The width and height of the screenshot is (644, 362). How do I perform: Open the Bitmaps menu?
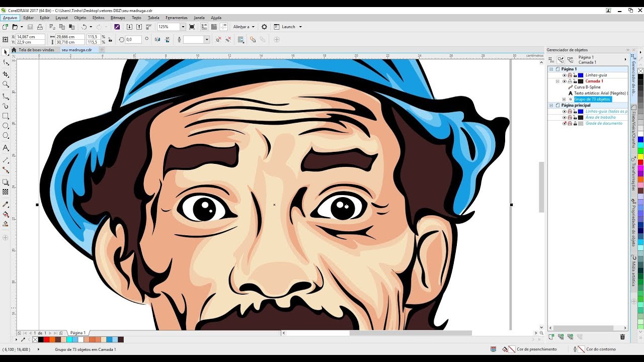pyautogui.click(x=118, y=18)
